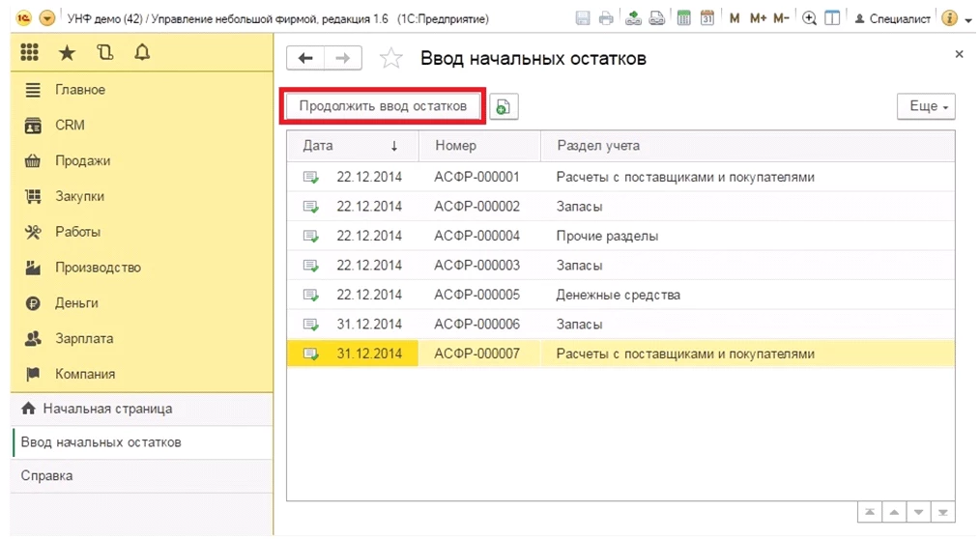Open Favorites star in sidebar header
This screenshot has width=980, height=539.
[67, 52]
